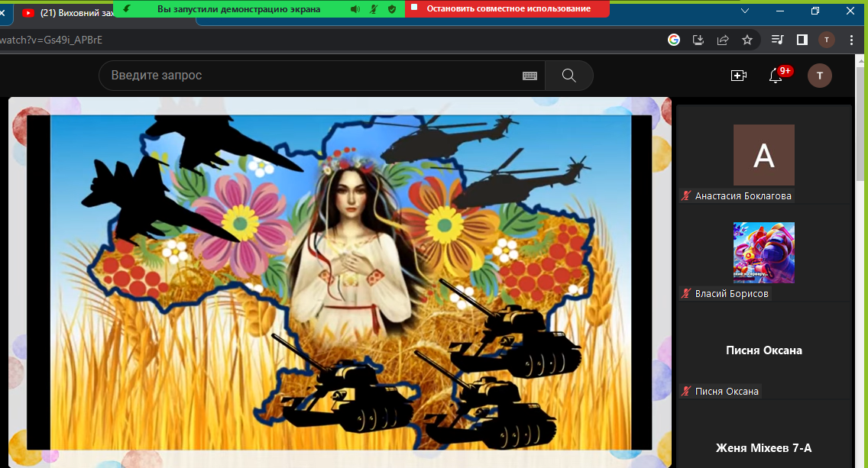Click the muted mic icon beside Писня Оксана label

pyautogui.click(x=686, y=392)
